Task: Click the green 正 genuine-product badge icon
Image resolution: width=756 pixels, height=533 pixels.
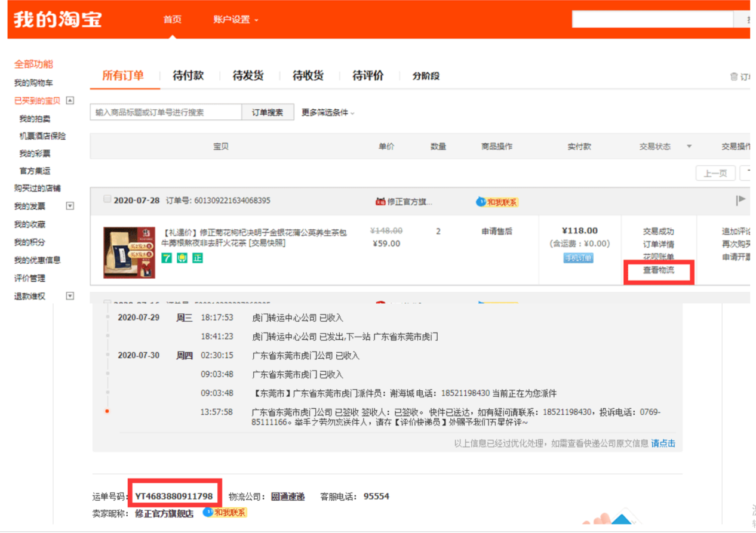Action: coord(197,258)
